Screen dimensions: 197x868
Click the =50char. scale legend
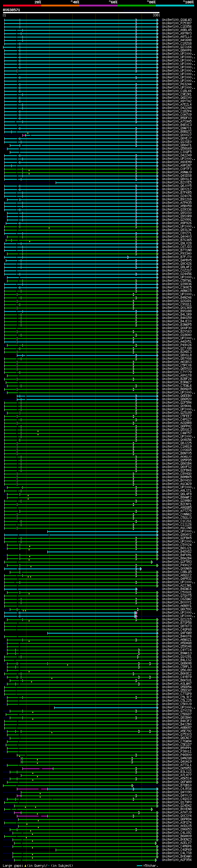point(147,865)
